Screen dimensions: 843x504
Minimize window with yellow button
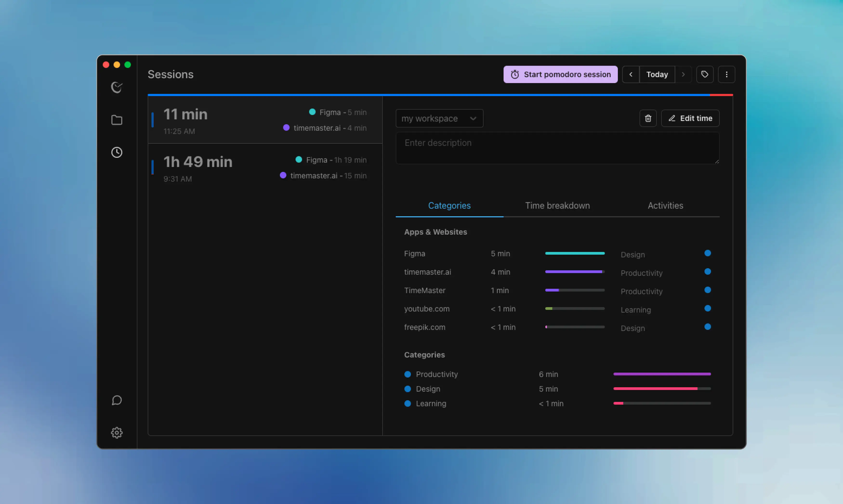point(117,65)
